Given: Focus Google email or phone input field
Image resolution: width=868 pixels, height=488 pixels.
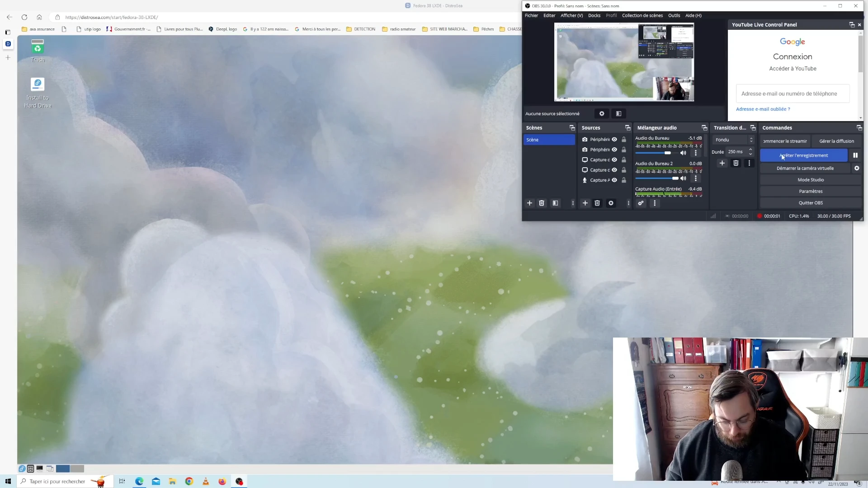Looking at the screenshot, I should [x=793, y=94].
